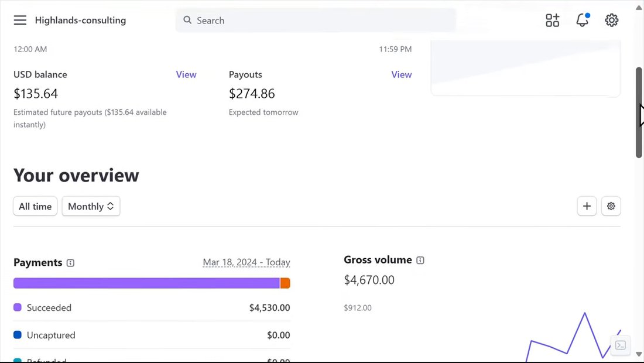Screen dimensions: 644x363
Task: Click the Gross volume line chart
Action: (573, 337)
